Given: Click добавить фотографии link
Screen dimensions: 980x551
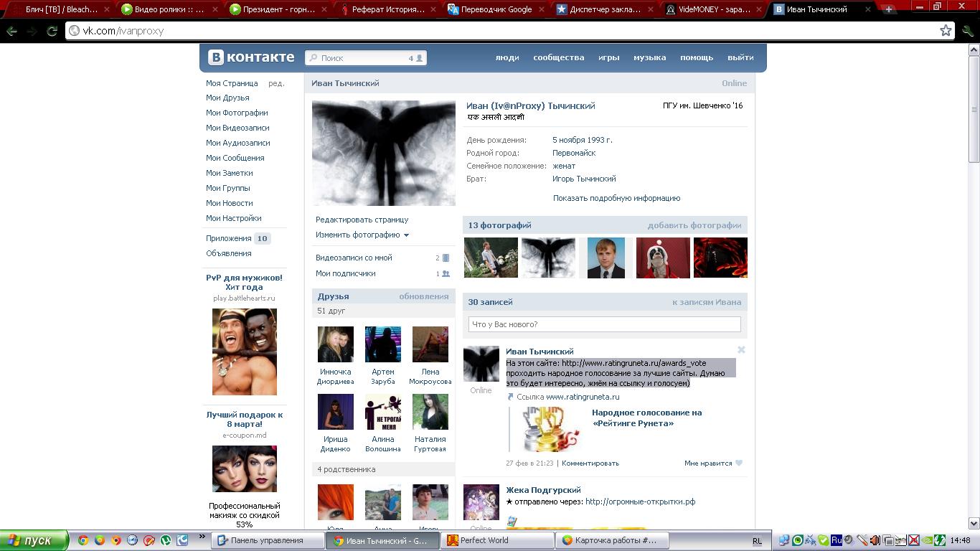Looking at the screenshot, I should [x=694, y=225].
